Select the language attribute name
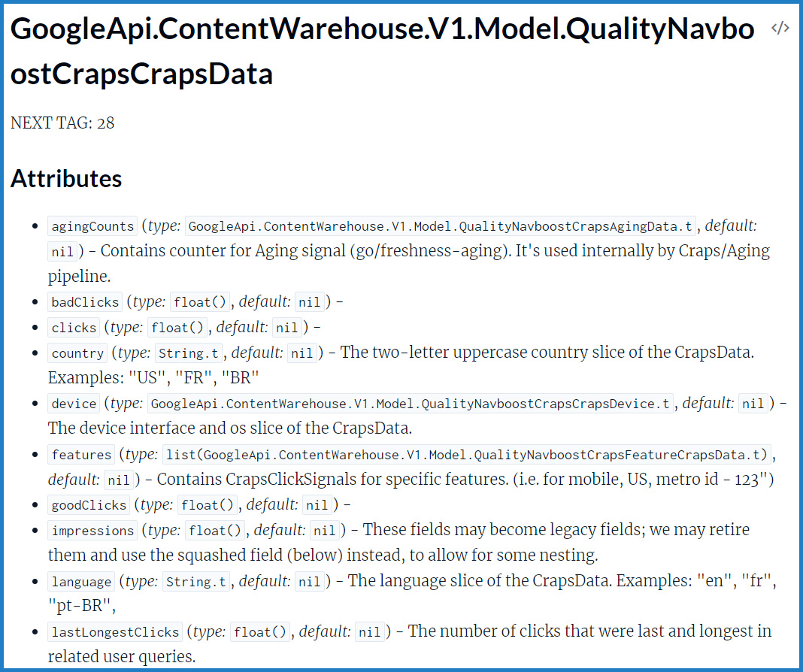Image resolution: width=803 pixels, height=672 pixels. (81, 582)
